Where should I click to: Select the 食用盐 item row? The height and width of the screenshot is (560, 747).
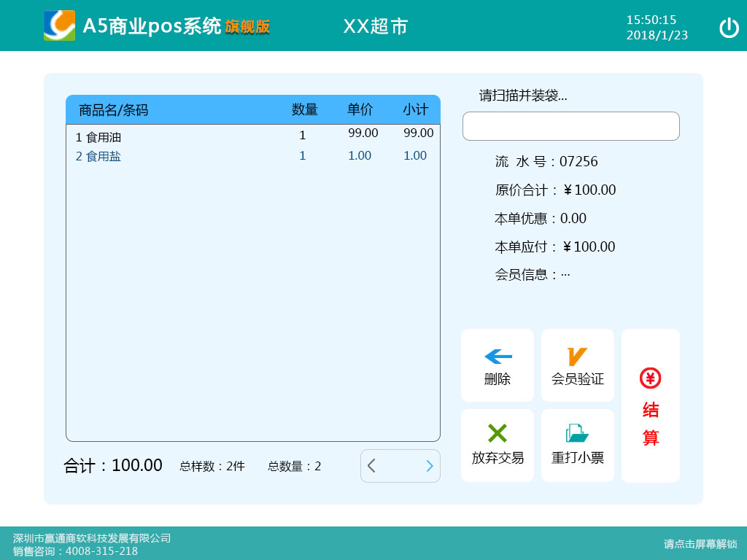(252, 156)
